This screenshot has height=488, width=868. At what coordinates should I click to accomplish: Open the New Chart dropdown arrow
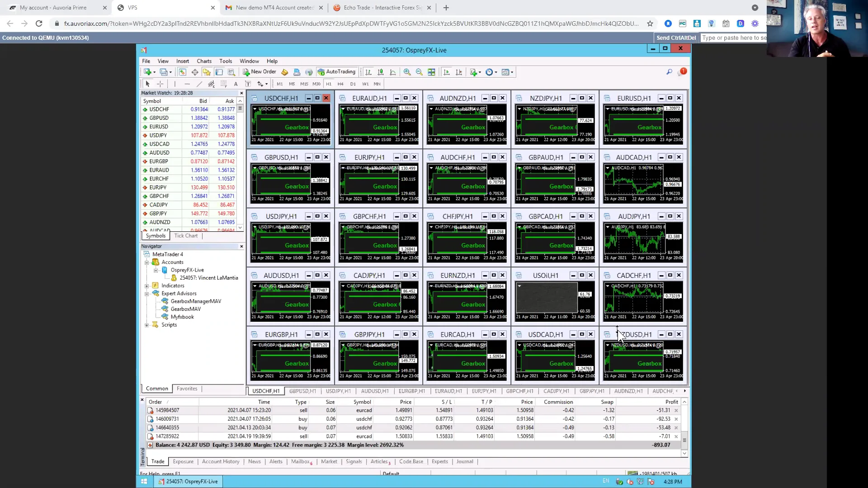(x=154, y=72)
